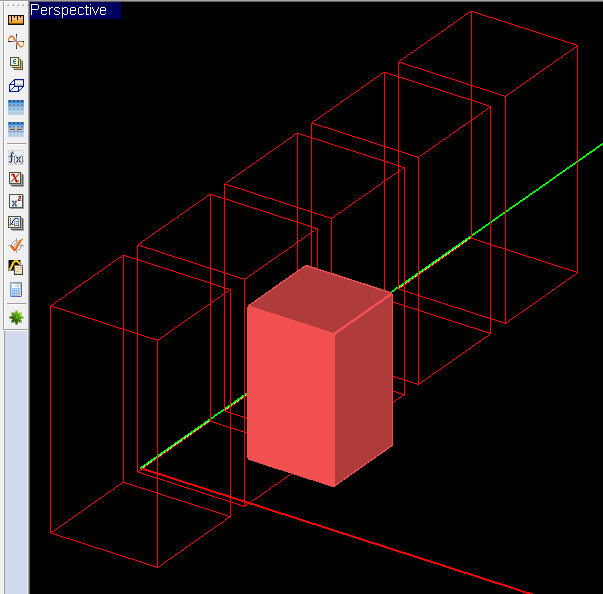Click the lower blue split-table icon

click(16, 129)
